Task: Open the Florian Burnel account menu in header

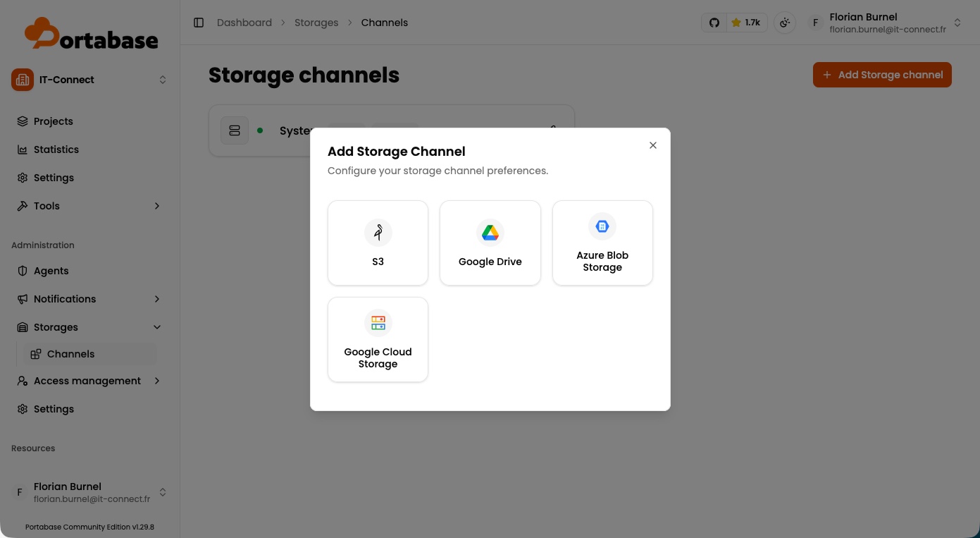Action: (885, 23)
